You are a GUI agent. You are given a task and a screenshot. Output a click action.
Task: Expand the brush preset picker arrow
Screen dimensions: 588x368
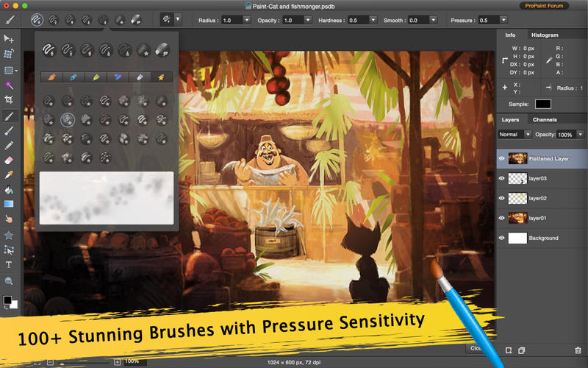(x=178, y=20)
